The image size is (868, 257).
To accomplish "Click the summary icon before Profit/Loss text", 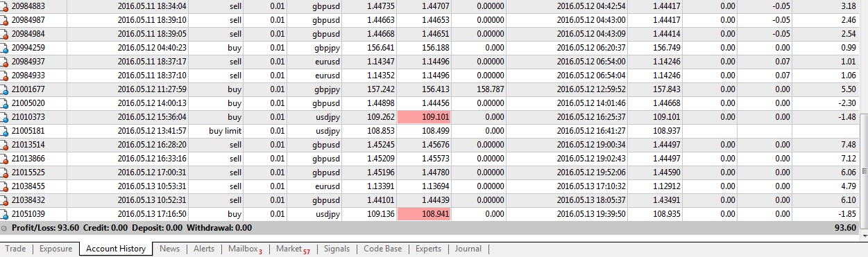I will pos(5,228).
